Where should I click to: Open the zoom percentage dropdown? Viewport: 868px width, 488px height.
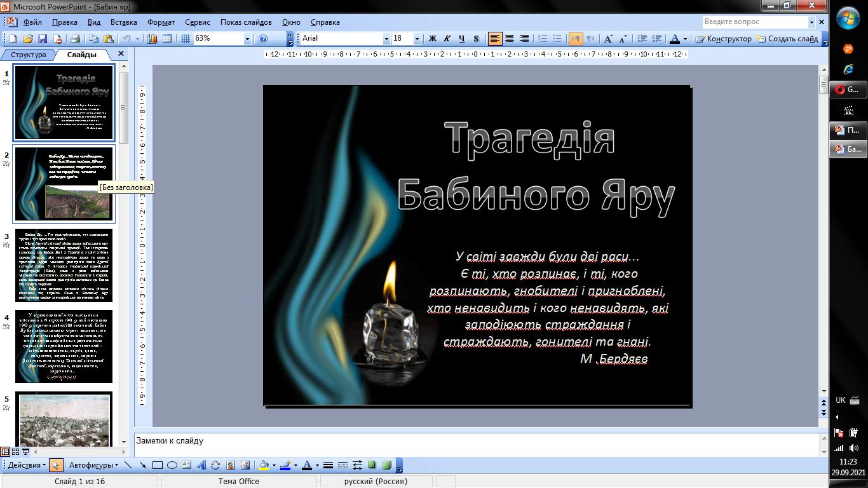click(x=247, y=39)
